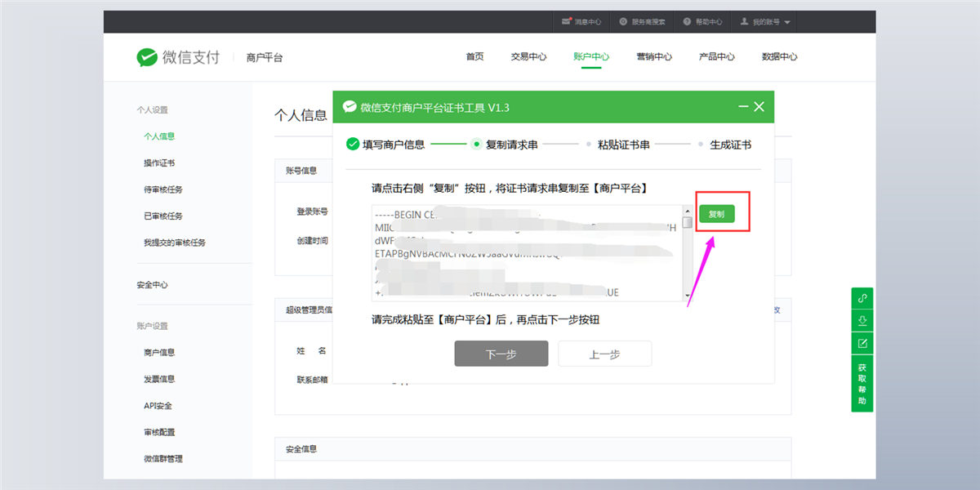
Task: Open the 营销中心 tab
Action: click(654, 56)
